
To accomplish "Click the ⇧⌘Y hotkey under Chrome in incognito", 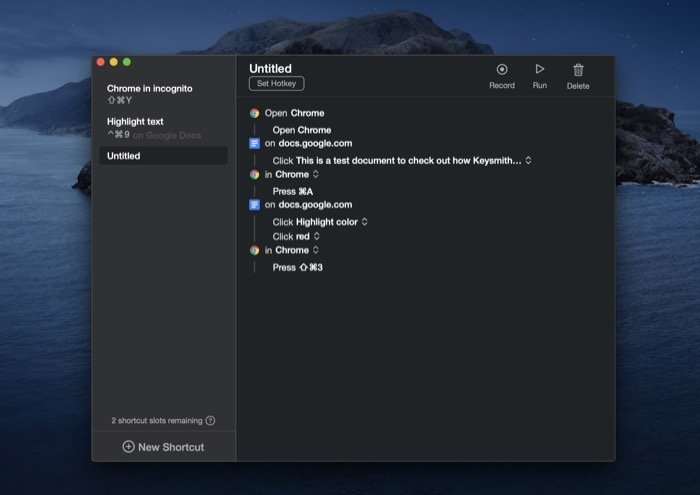I will (119, 100).
